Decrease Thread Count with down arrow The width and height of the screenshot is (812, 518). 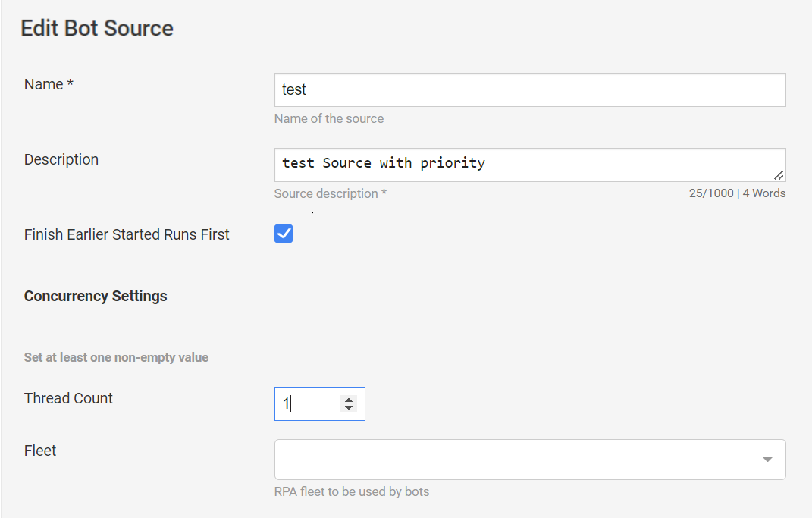349,408
